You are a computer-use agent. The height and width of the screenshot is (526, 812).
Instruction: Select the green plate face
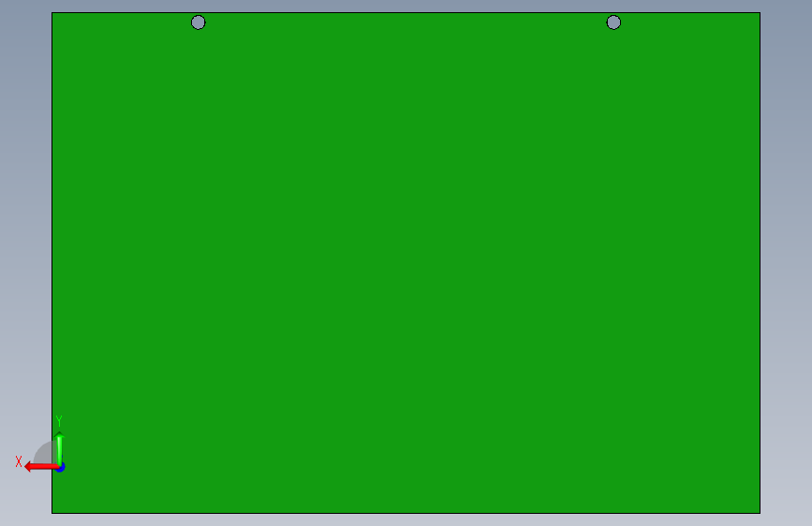(406, 263)
